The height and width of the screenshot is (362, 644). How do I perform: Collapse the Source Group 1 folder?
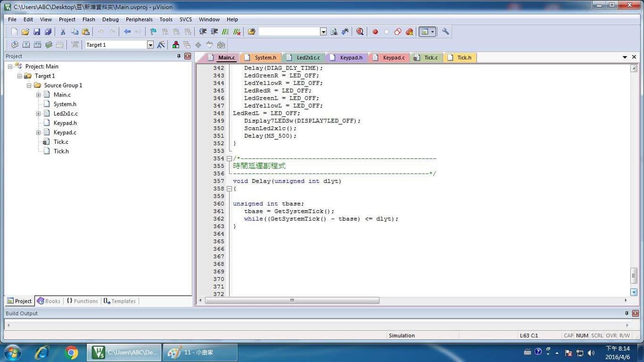coord(29,85)
